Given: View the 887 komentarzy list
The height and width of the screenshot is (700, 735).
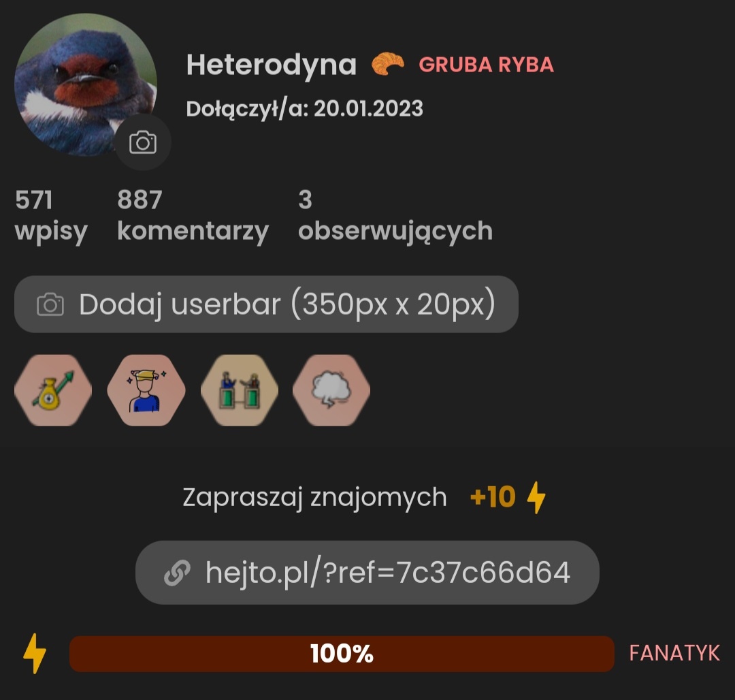Looking at the screenshot, I should click(193, 216).
